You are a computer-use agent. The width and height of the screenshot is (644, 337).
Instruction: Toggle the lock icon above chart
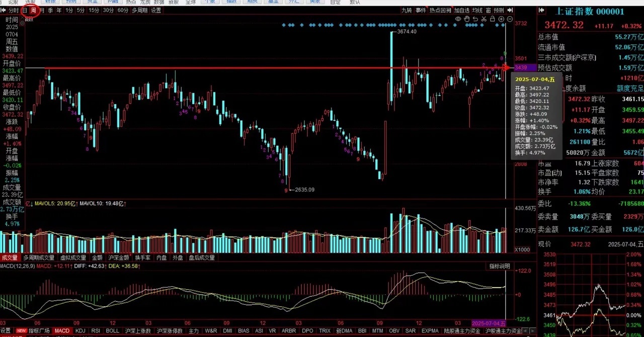(493, 19)
